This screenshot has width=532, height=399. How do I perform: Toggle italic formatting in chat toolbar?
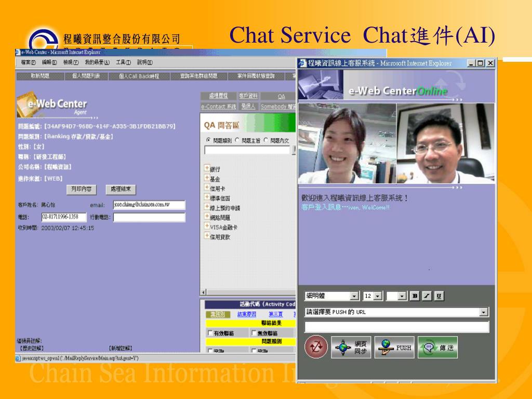(x=427, y=296)
